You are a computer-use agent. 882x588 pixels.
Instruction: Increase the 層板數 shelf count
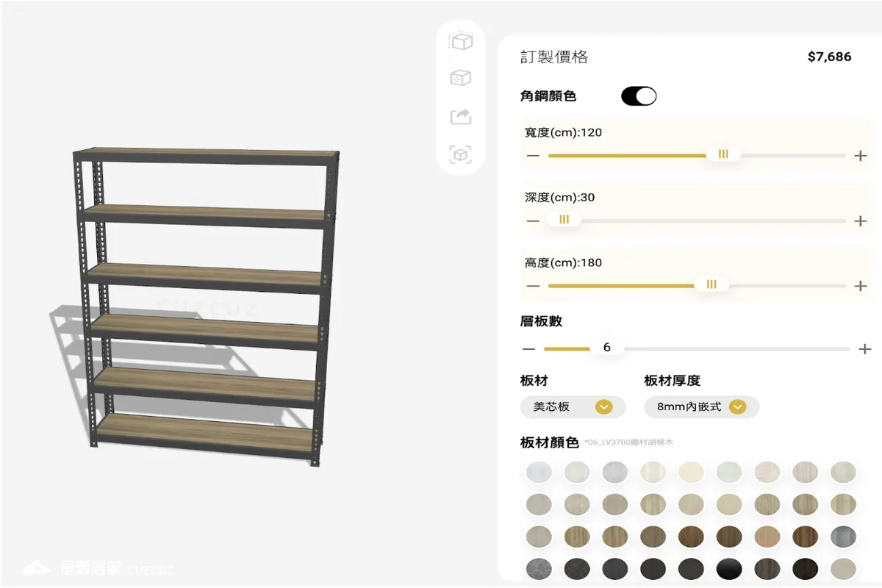point(865,348)
